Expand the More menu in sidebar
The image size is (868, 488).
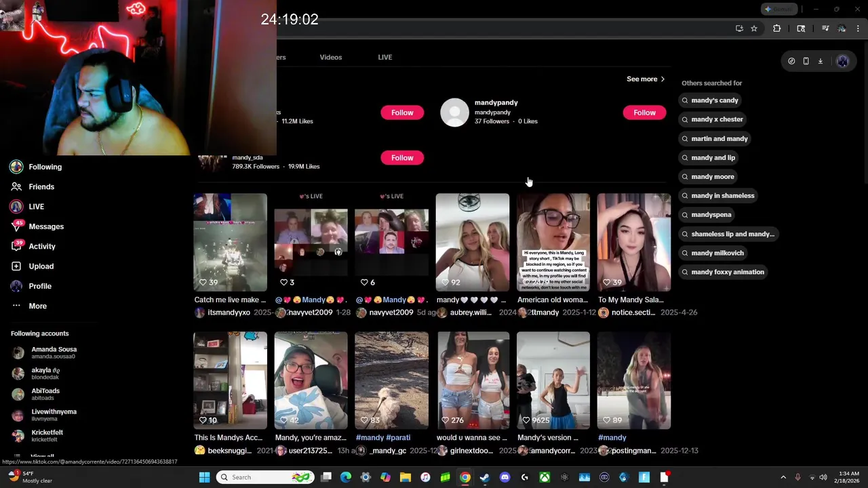[x=29, y=306]
